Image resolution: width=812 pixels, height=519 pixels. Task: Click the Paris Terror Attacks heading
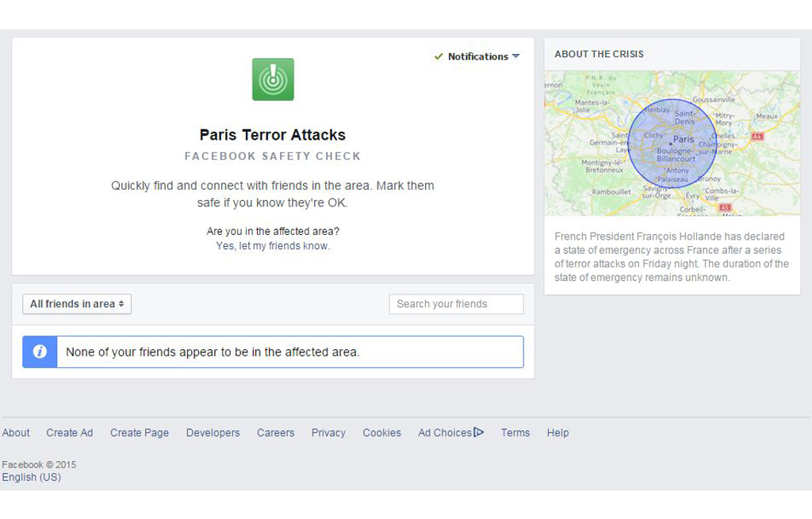click(273, 135)
